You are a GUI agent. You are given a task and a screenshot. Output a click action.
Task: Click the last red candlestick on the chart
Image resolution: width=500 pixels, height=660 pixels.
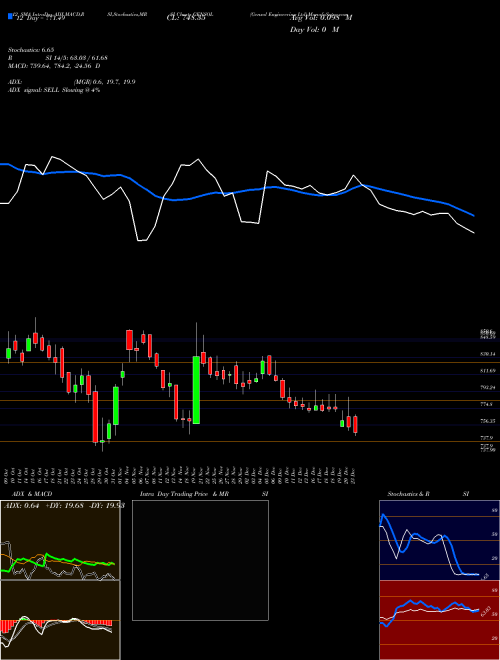tap(356, 425)
